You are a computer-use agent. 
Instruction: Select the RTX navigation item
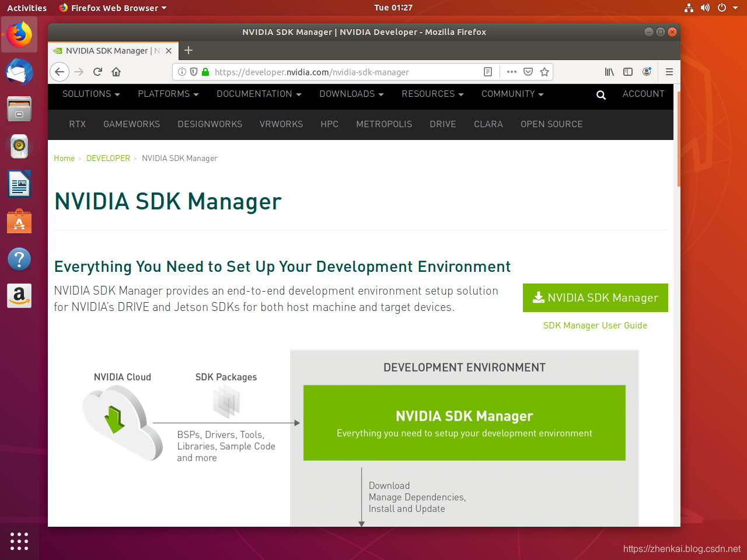pos(77,124)
